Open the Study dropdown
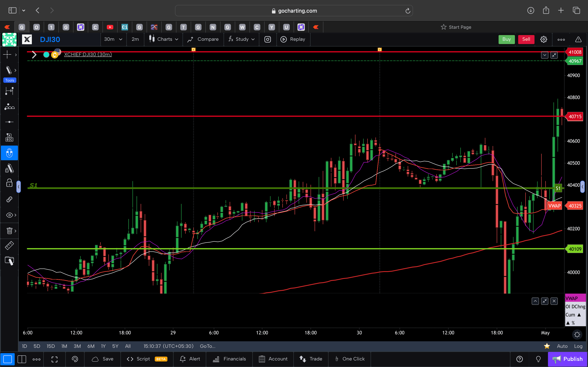Screen dimensions: 588x367 (241, 39)
